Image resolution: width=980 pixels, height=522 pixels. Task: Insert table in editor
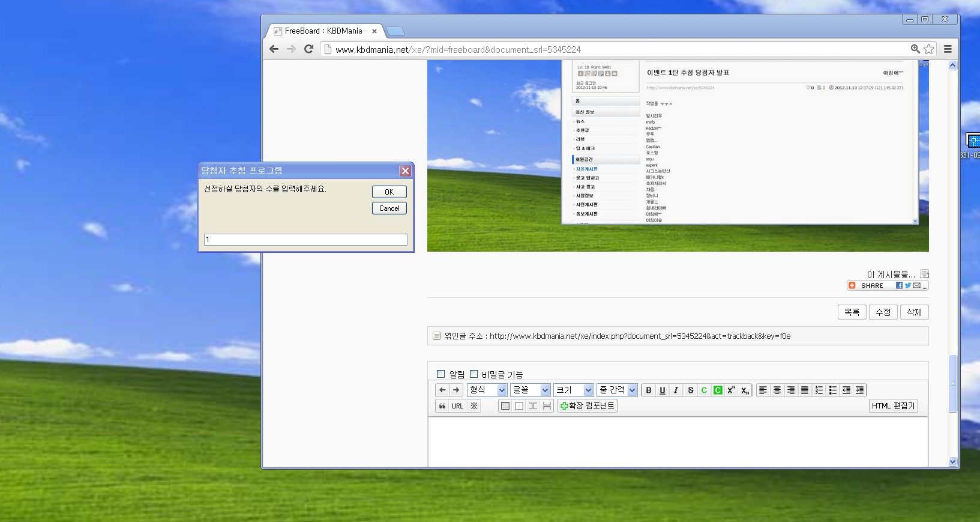pyautogui.click(x=505, y=406)
